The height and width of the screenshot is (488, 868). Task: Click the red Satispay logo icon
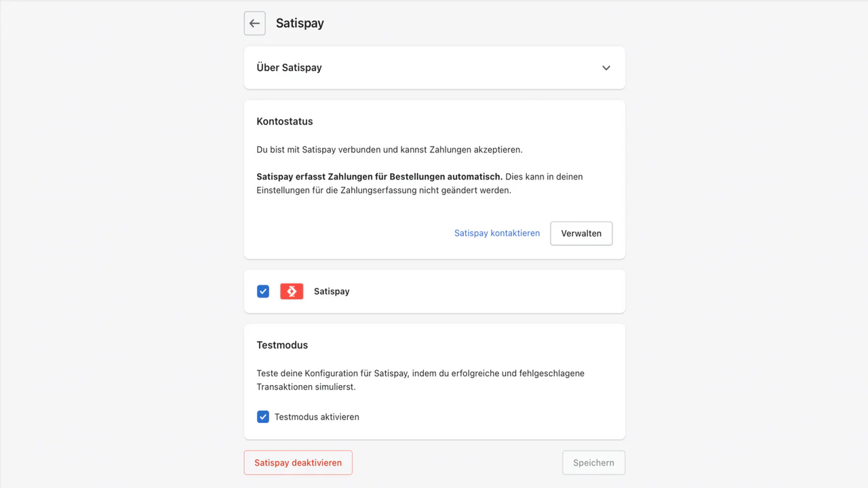[x=292, y=291]
